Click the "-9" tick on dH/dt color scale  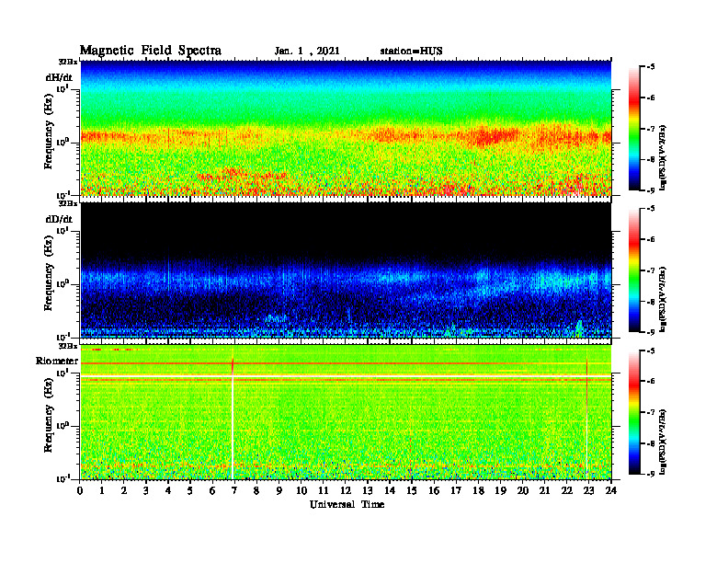(651, 190)
